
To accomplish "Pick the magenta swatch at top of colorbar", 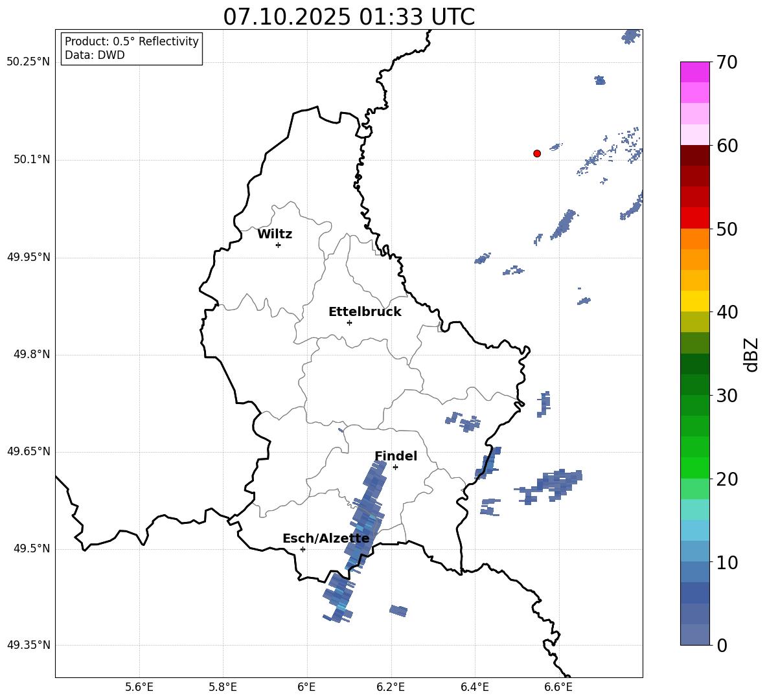I will 694,72.
